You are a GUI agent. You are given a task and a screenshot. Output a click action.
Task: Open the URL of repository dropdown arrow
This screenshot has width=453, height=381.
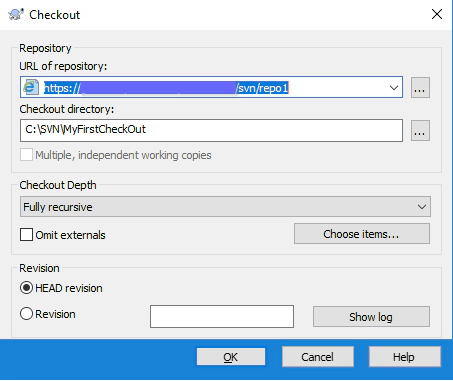tap(394, 87)
